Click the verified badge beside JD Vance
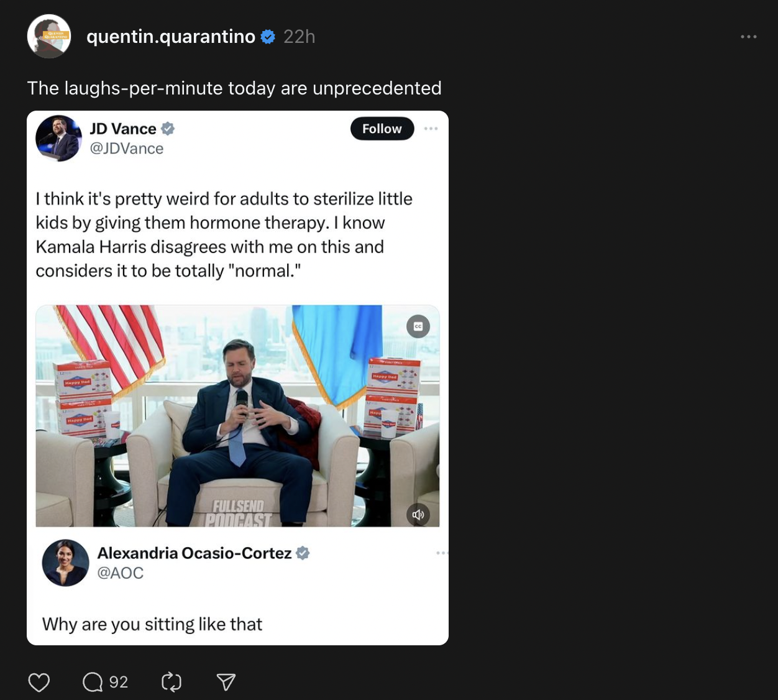The width and height of the screenshot is (778, 700). point(168,129)
